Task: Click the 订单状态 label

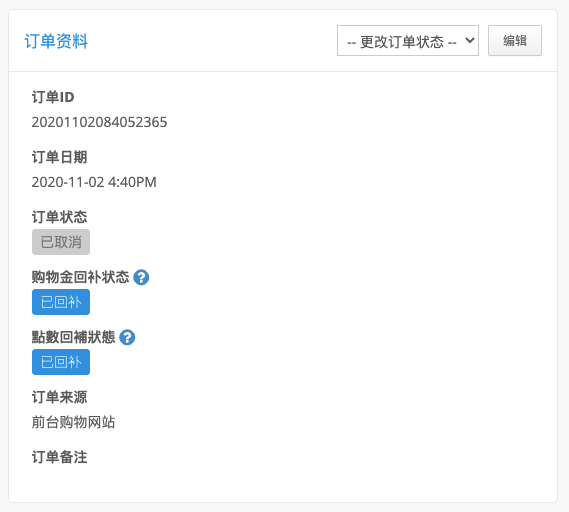Action: coord(60,217)
